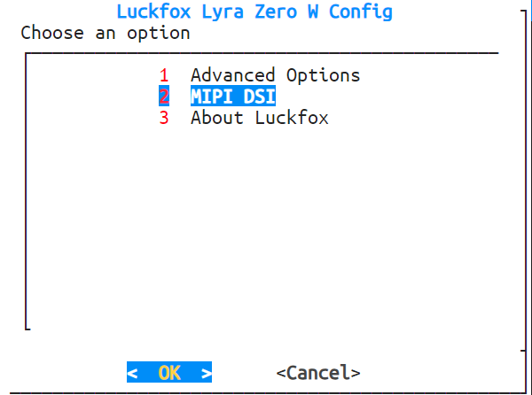
Task: Click the red number 3 hotkey
Action: 164,118
